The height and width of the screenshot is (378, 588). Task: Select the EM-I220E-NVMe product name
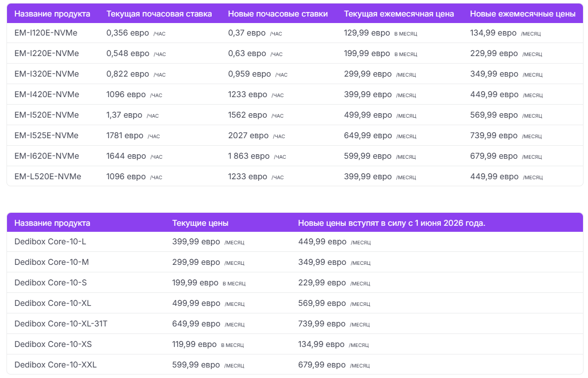click(47, 54)
